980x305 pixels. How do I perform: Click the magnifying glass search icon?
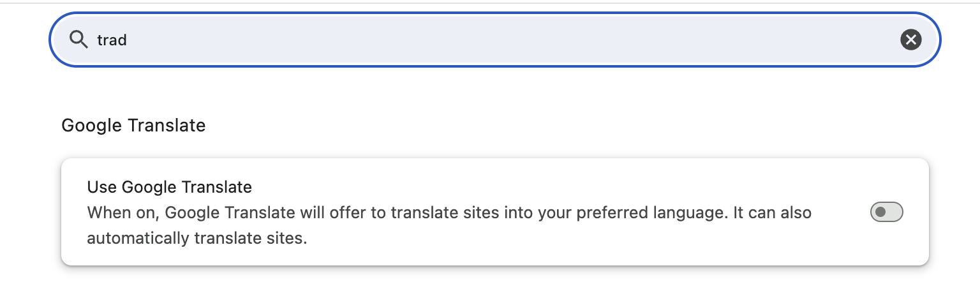(x=78, y=40)
